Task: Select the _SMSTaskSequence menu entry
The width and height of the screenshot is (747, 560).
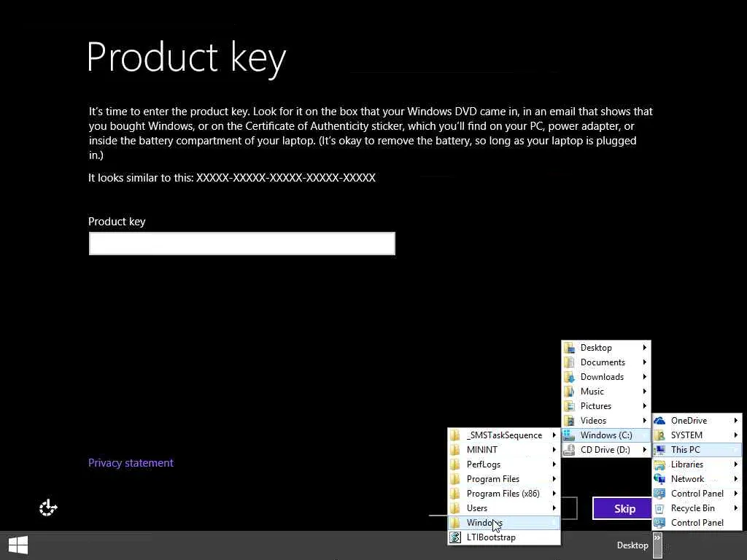Action: (x=504, y=435)
